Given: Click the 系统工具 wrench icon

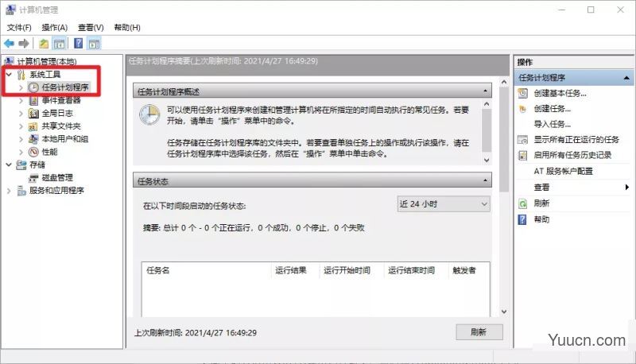Looking at the screenshot, I should 21,75.
